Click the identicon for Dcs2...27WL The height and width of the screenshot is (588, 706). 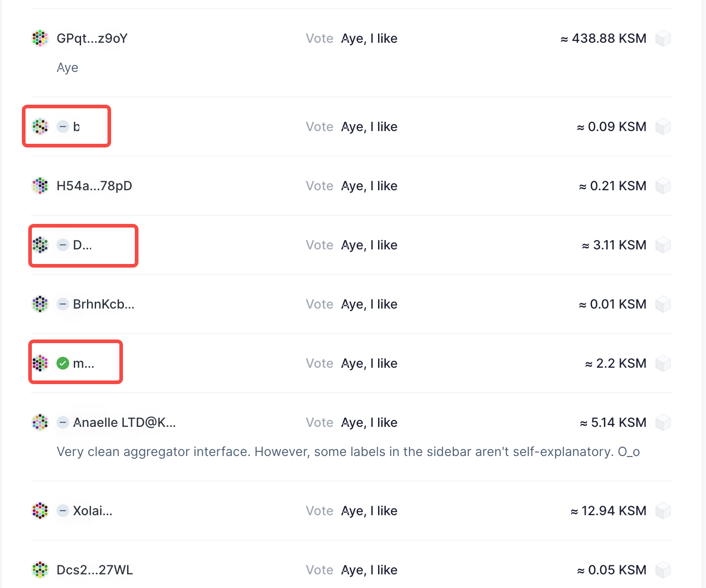(40, 570)
